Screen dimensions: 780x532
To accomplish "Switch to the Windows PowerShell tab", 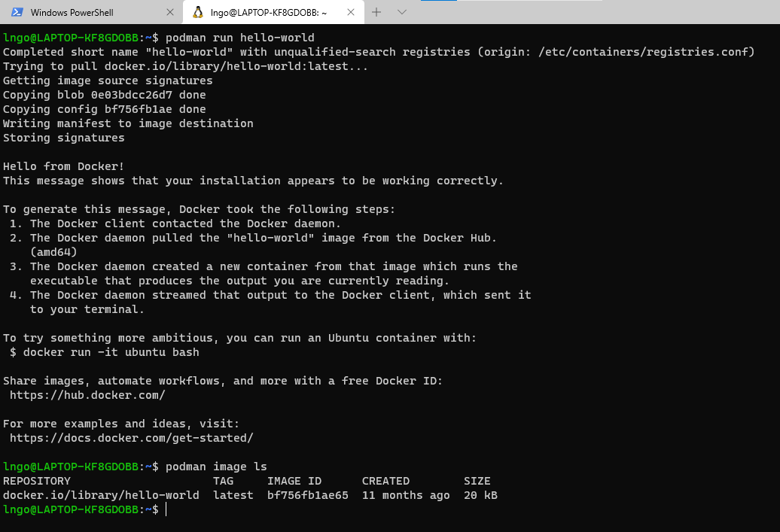I will click(72, 12).
